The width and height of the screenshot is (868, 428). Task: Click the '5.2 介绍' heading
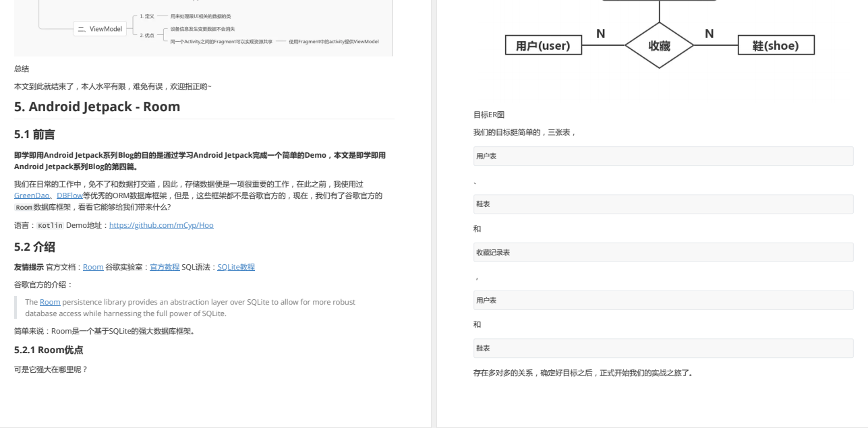pos(34,247)
